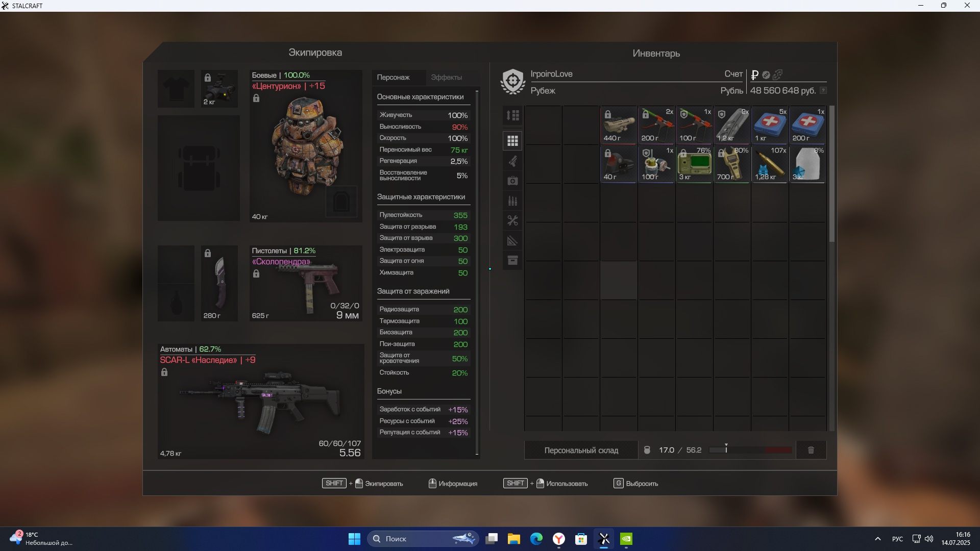Click the balance 48 560 648 руб.
The image size is (980, 551).
point(783,90)
